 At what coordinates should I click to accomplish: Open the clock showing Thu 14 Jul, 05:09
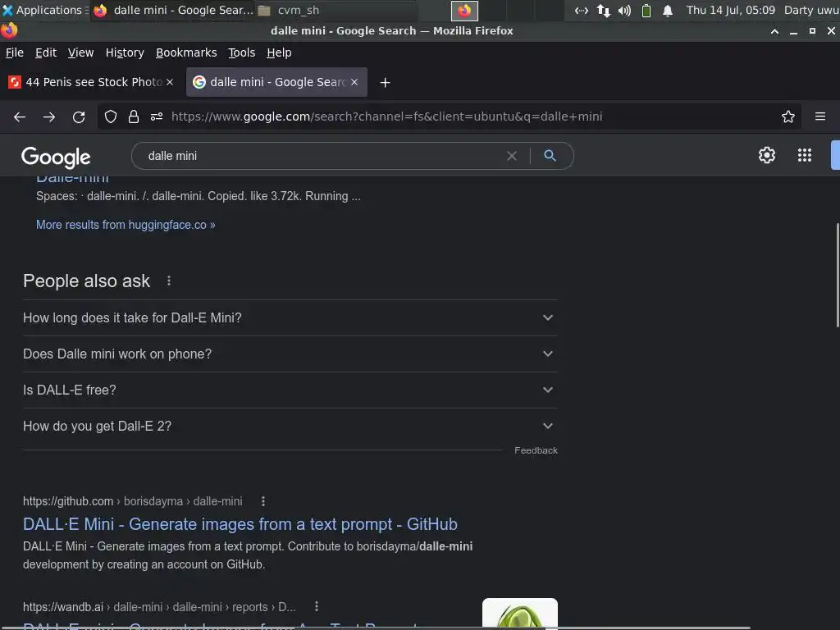(x=731, y=10)
